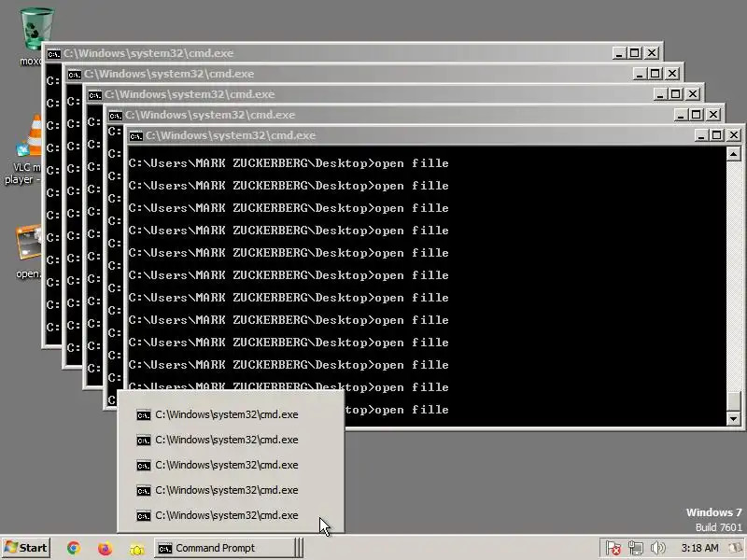Click the scroll down arrow in the front cmd window
The width and height of the screenshot is (747, 560).
click(734, 418)
